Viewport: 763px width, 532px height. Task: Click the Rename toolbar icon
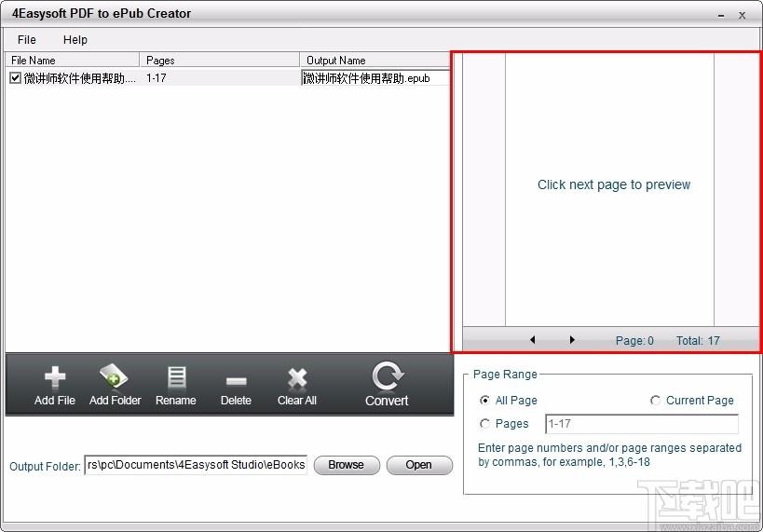pyautogui.click(x=176, y=378)
